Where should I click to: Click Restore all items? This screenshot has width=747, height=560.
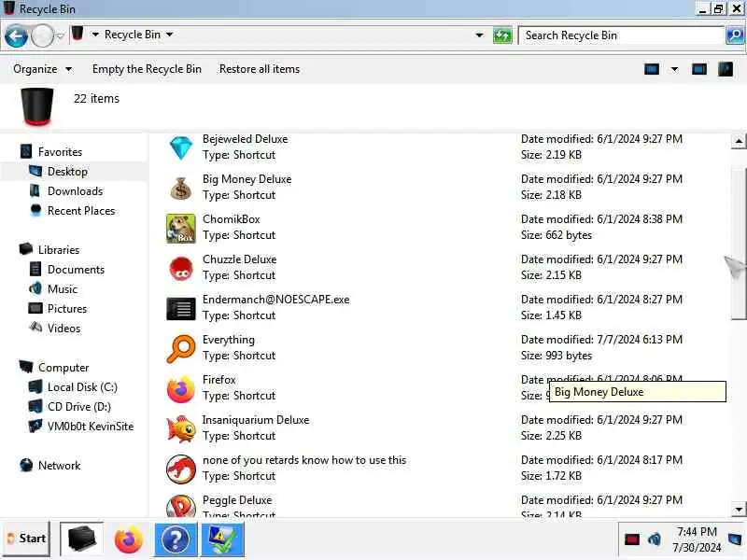pyautogui.click(x=260, y=69)
